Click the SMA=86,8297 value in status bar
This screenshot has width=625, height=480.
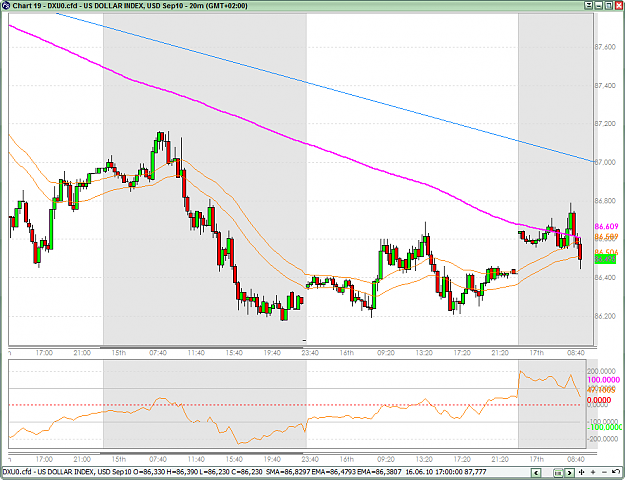point(288,472)
